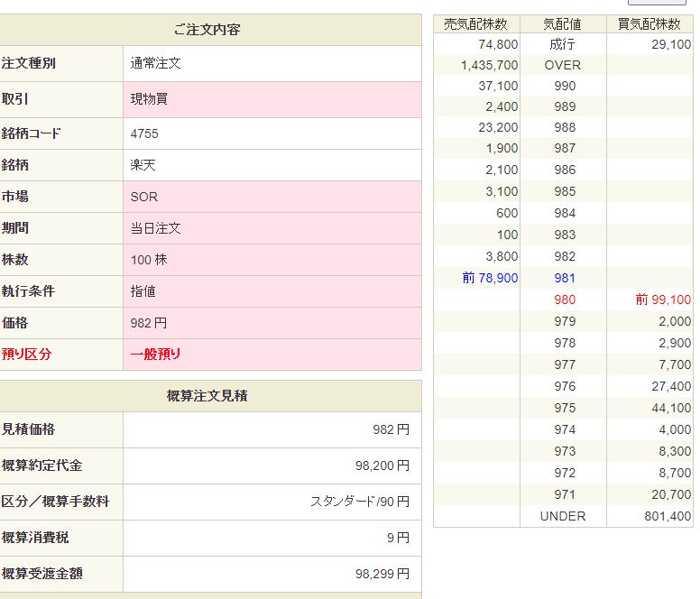
Task: Click the 98,200 円 estimated contract amount
Action: (x=382, y=466)
